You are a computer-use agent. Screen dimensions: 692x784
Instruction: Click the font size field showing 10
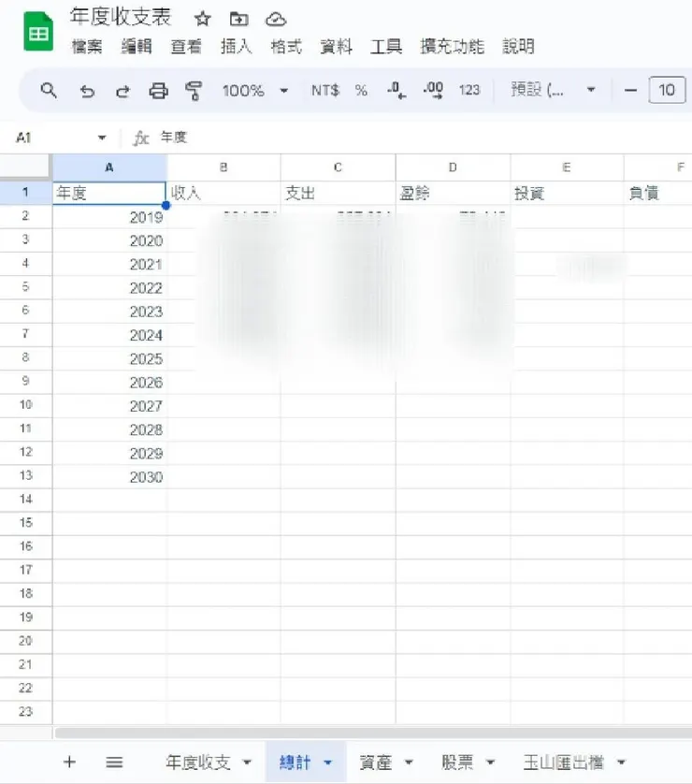[667, 90]
